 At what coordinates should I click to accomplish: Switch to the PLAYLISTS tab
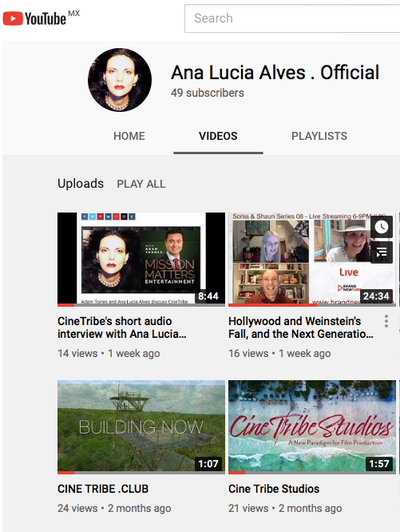[319, 136]
